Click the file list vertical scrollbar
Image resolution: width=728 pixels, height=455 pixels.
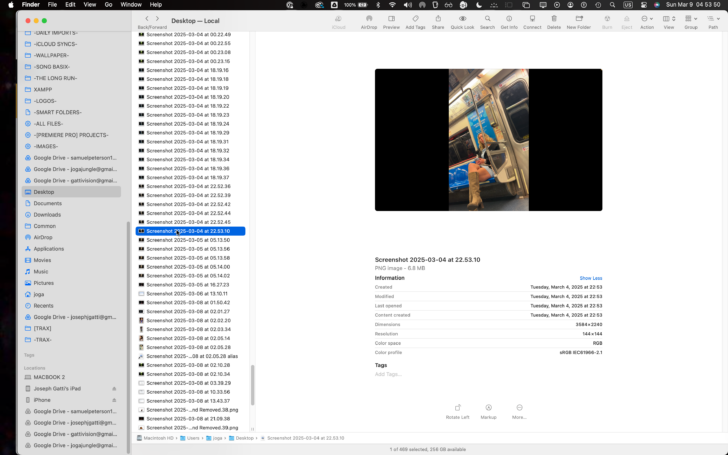253,385
